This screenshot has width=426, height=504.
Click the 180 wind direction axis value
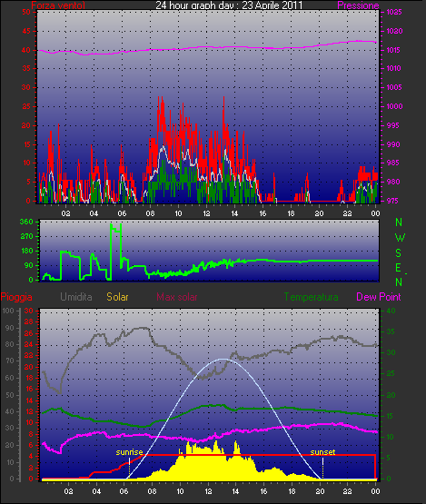(26, 251)
